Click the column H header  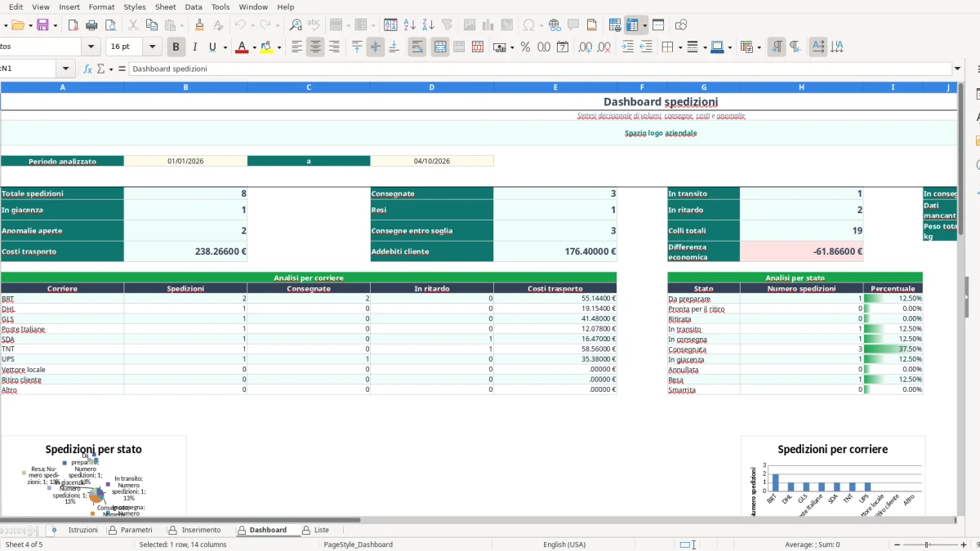click(801, 87)
